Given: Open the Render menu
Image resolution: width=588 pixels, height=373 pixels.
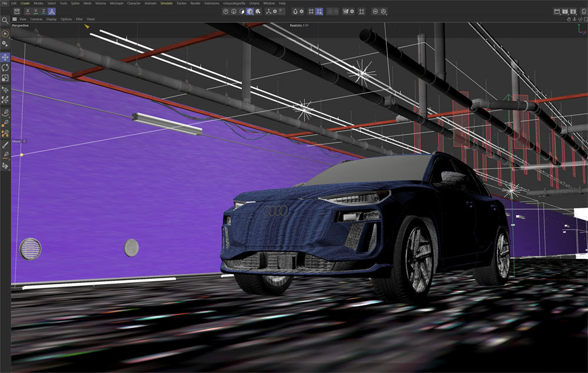Looking at the screenshot, I should 195,3.
